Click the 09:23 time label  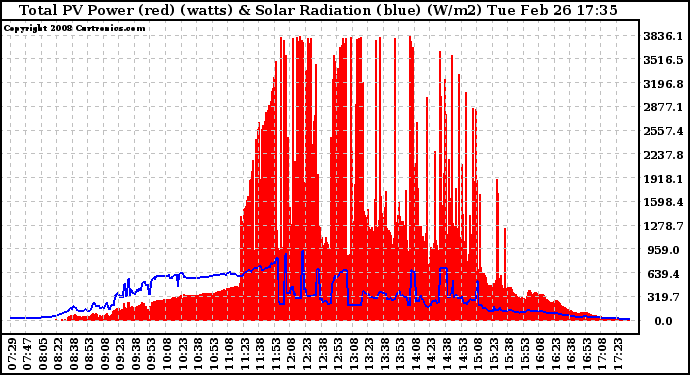(x=121, y=354)
